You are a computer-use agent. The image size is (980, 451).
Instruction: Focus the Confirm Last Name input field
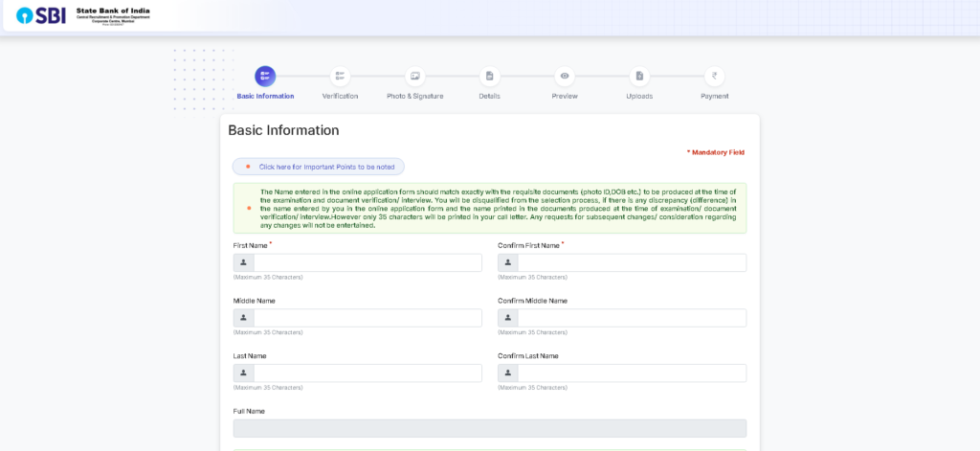click(x=632, y=372)
